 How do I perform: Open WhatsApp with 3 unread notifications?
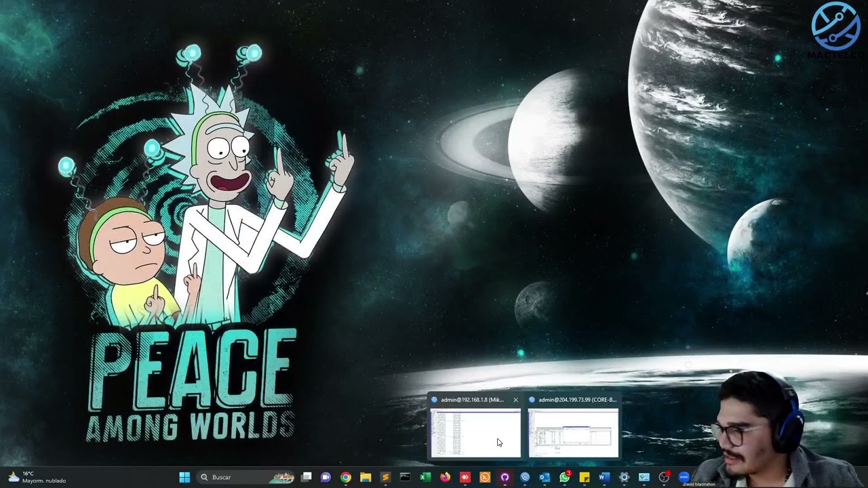pos(564,477)
